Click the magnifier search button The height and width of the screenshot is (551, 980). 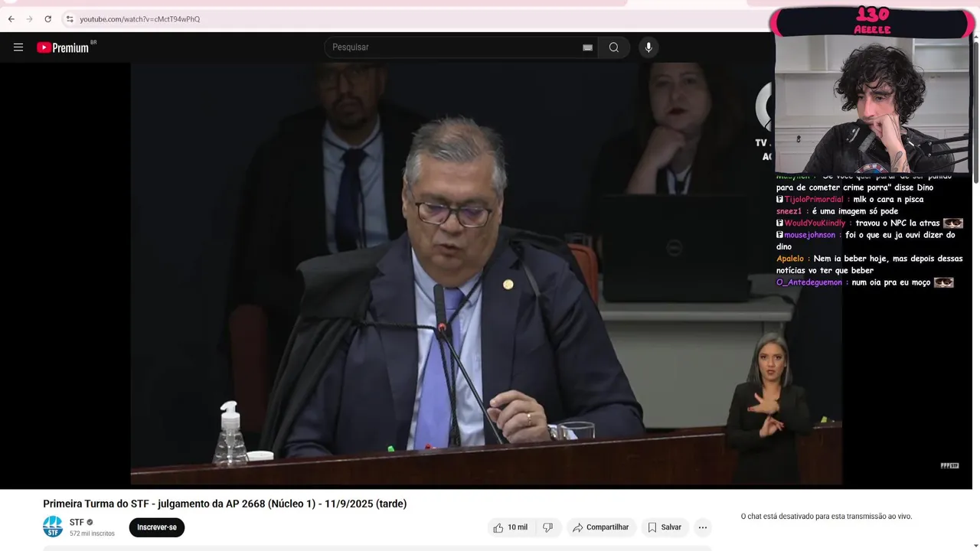(x=614, y=47)
